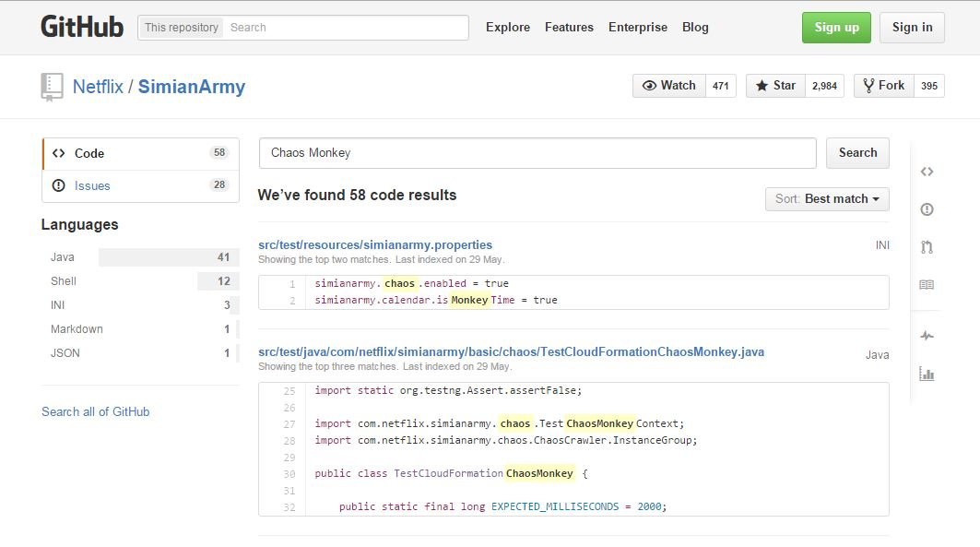Click the Search button next to query
The height and width of the screenshot is (547, 980).
point(857,153)
